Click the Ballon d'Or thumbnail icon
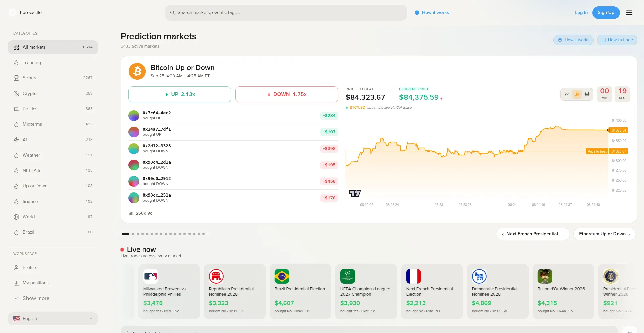Image resolution: width=644 pixels, height=333 pixels. pos(545,276)
